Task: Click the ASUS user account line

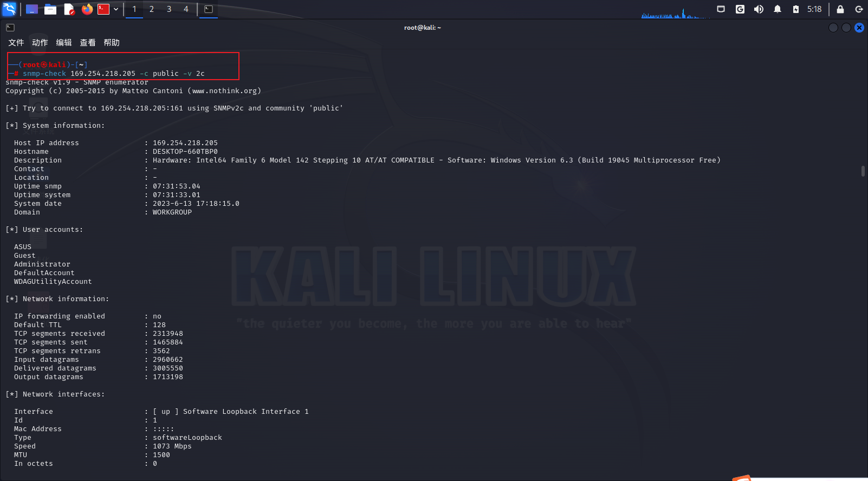Action: 23,247
